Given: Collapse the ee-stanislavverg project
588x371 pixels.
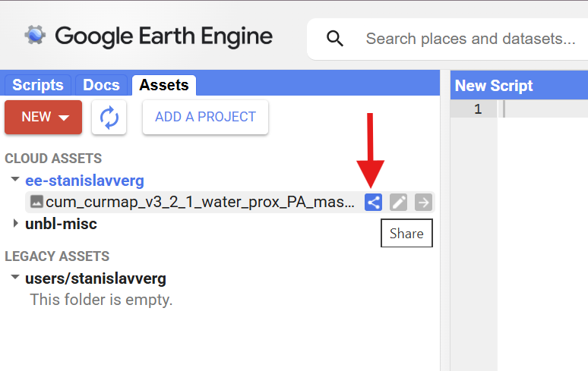Looking at the screenshot, I should (x=15, y=181).
